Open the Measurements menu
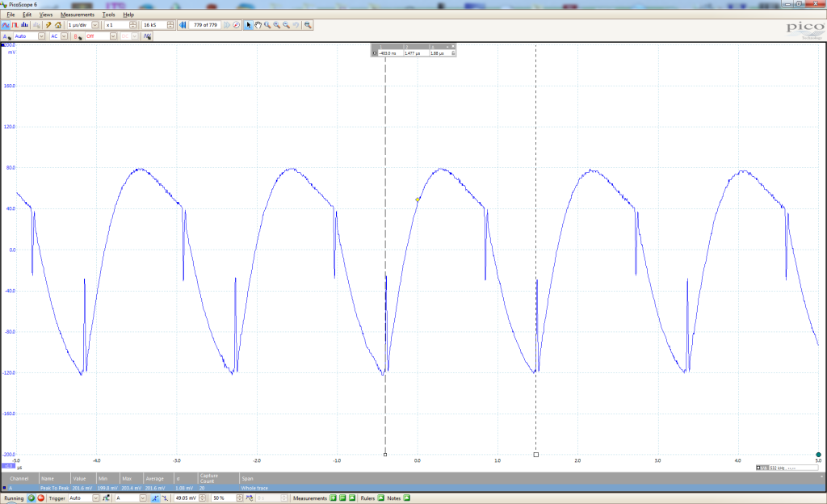This screenshot has width=827, height=504. 77,15
